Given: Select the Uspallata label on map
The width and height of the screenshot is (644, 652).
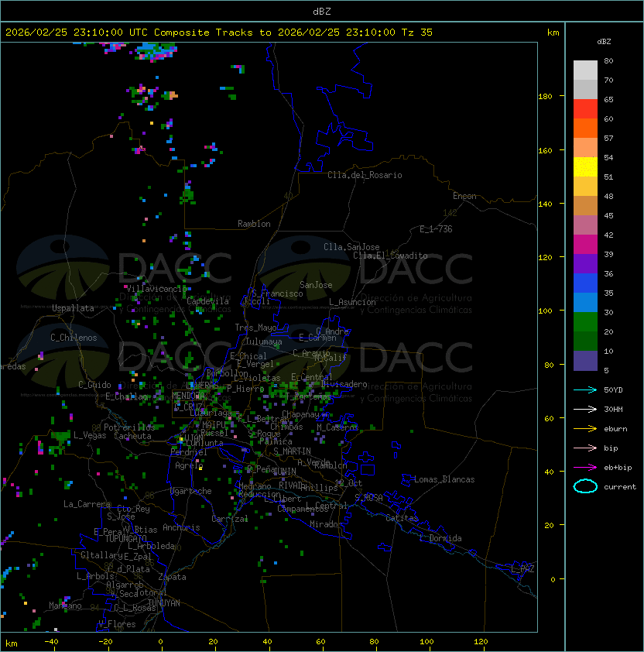Looking at the screenshot, I should (73, 308).
